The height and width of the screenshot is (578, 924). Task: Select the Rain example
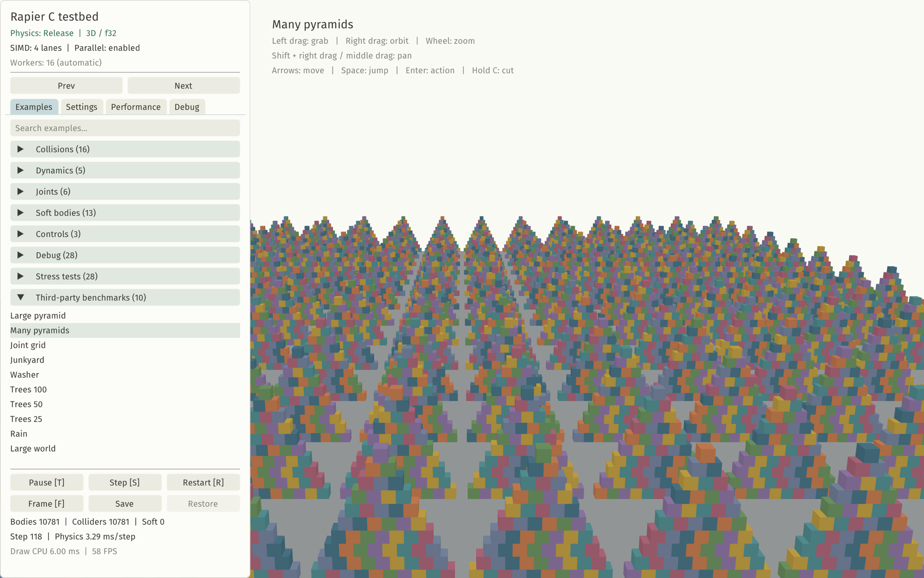click(x=125, y=434)
